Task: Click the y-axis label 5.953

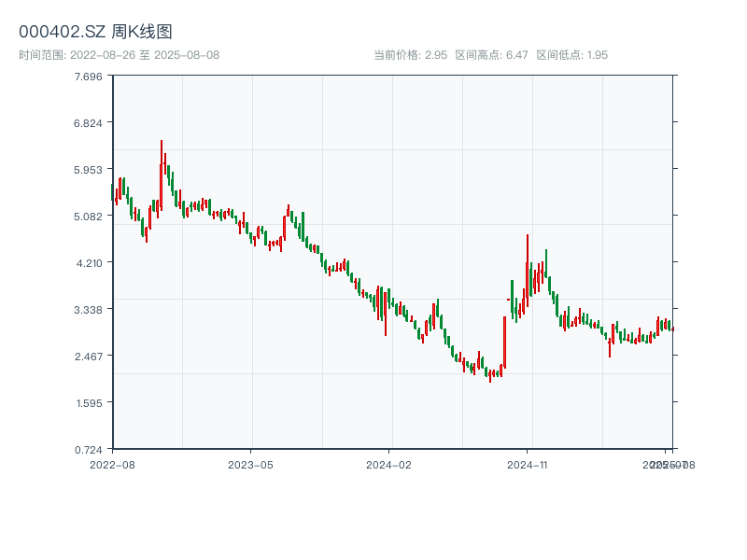Action: coord(88,170)
